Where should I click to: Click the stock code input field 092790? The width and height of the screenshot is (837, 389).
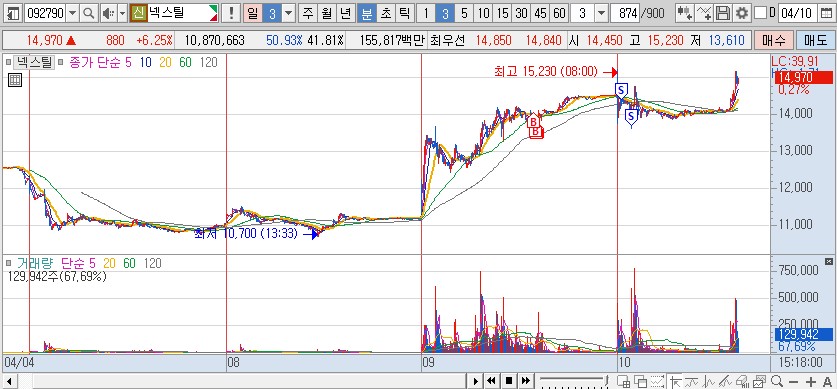[45, 13]
